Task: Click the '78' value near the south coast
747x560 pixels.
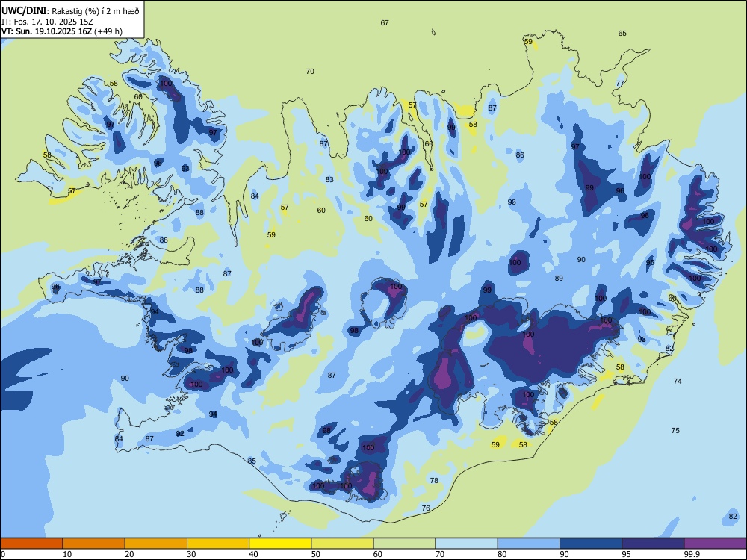Action: point(434,480)
